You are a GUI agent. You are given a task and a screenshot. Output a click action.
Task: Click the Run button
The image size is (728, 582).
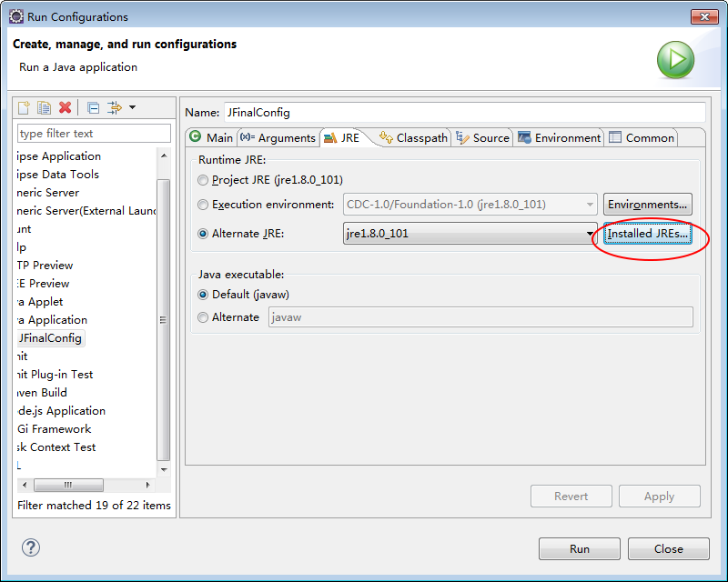pyautogui.click(x=580, y=548)
